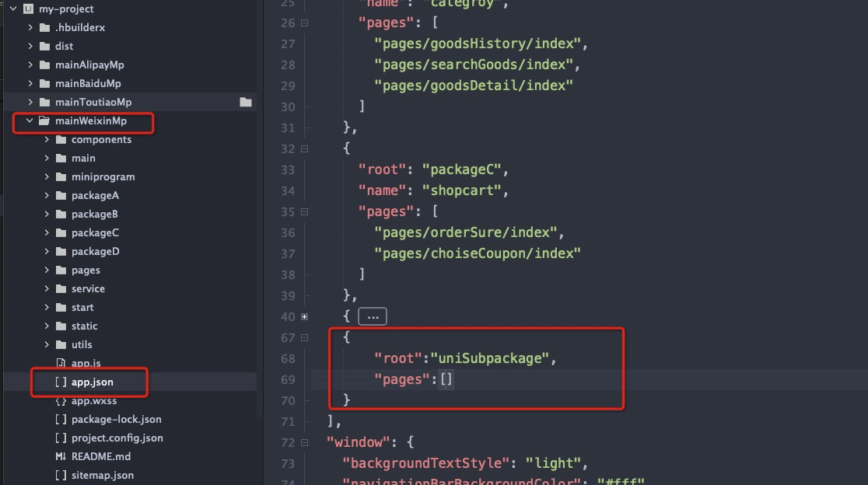Click the folder button at mainToutiaoMp row end
This screenshot has width=868, height=485.
246,102
